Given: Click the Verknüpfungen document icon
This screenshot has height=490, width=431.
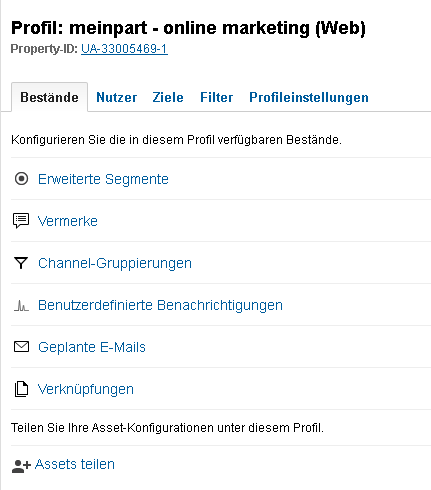Looking at the screenshot, I should coord(21,389).
